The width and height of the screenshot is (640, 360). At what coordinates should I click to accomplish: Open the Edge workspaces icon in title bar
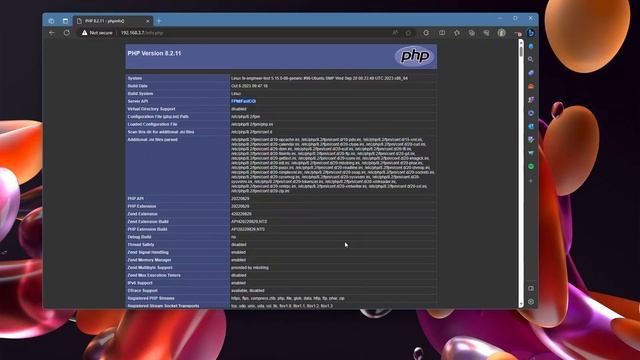click(51, 21)
